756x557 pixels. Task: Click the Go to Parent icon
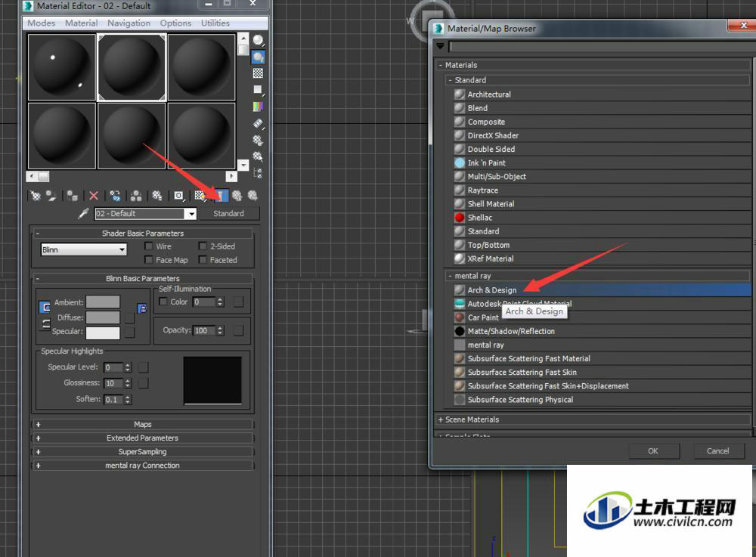(x=237, y=196)
